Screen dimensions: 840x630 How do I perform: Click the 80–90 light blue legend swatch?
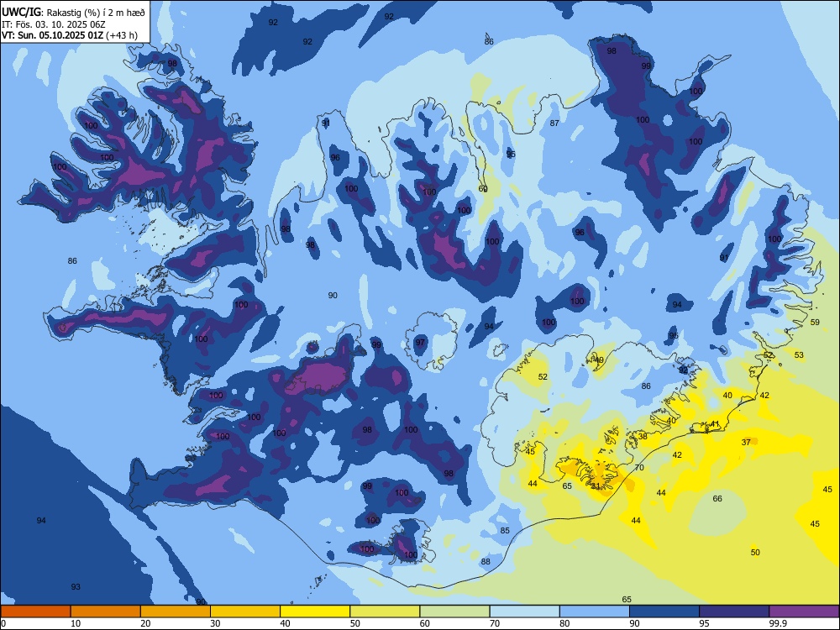tap(595, 612)
